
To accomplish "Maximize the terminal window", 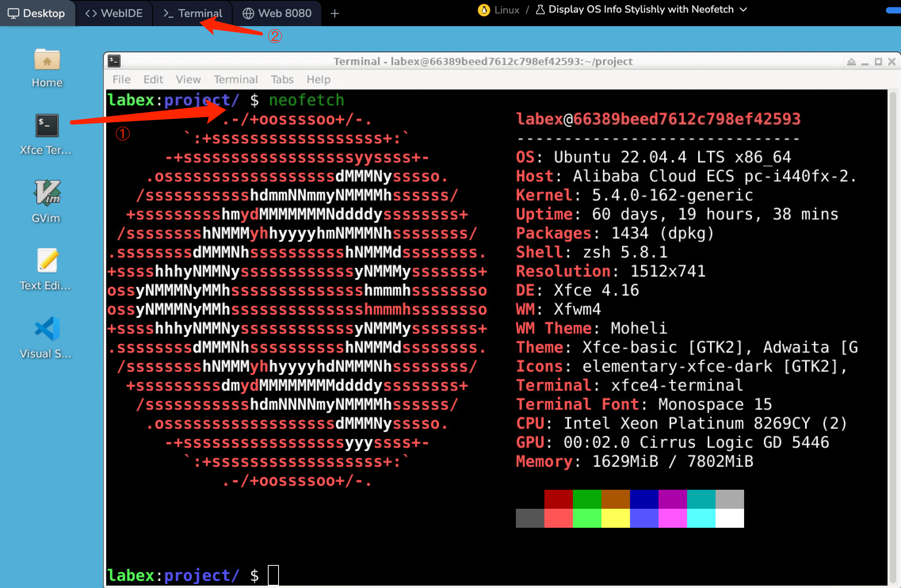I will click(878, 61).
